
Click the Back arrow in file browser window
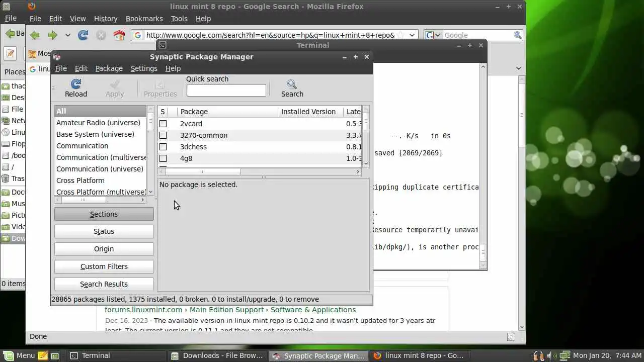coord(10,34)
